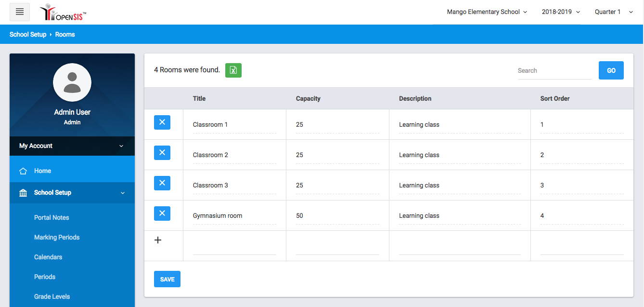The image size is (644, 307).
Task: Click the openSIS logo
Action: 63,13
